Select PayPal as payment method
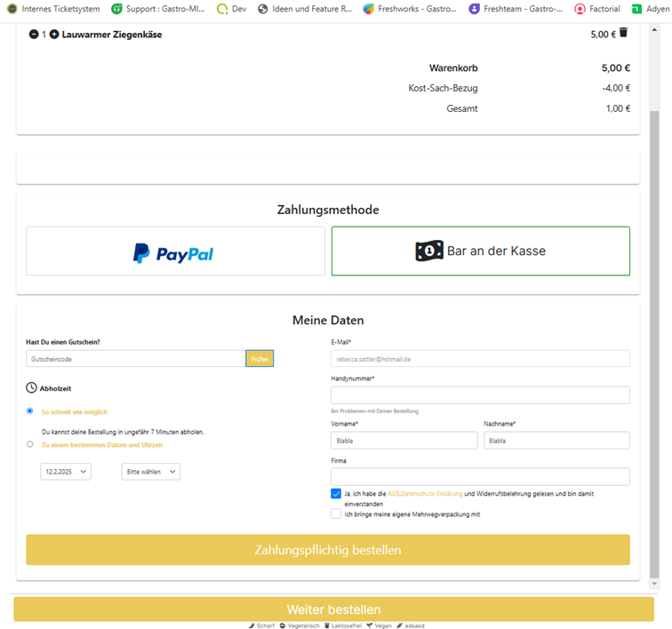This screenshot has height=629, width=672. click(176, 251)
